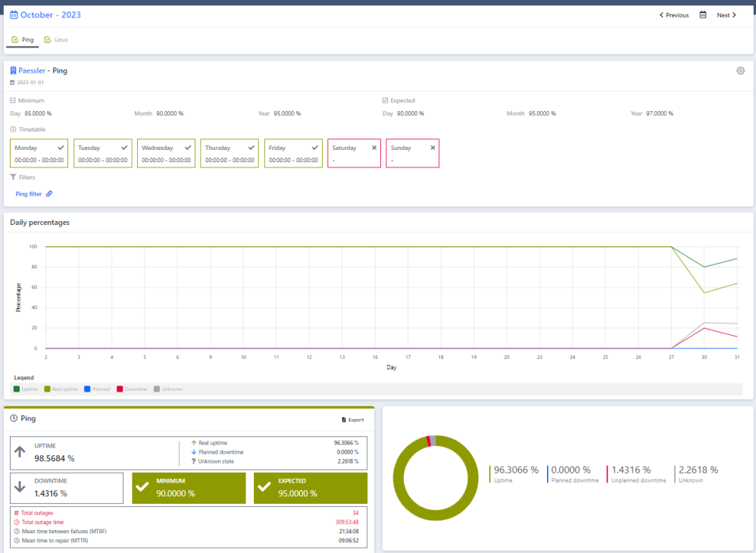Click the Minimum checkmark icon
This screenshot has height=553, width=756.
coord(142,487)
